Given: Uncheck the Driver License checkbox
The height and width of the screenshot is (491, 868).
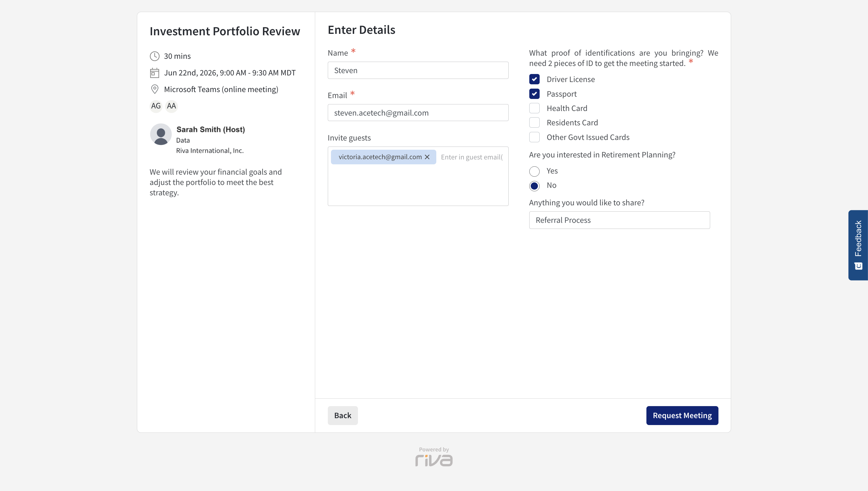Looking at the screenshot, I should (534, 79).
